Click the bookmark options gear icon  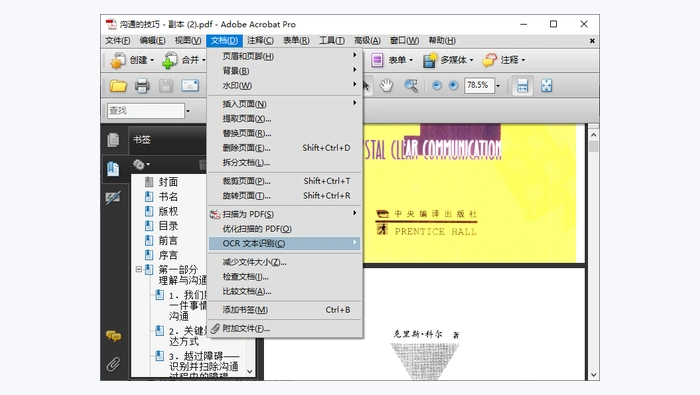coord(139,165)
